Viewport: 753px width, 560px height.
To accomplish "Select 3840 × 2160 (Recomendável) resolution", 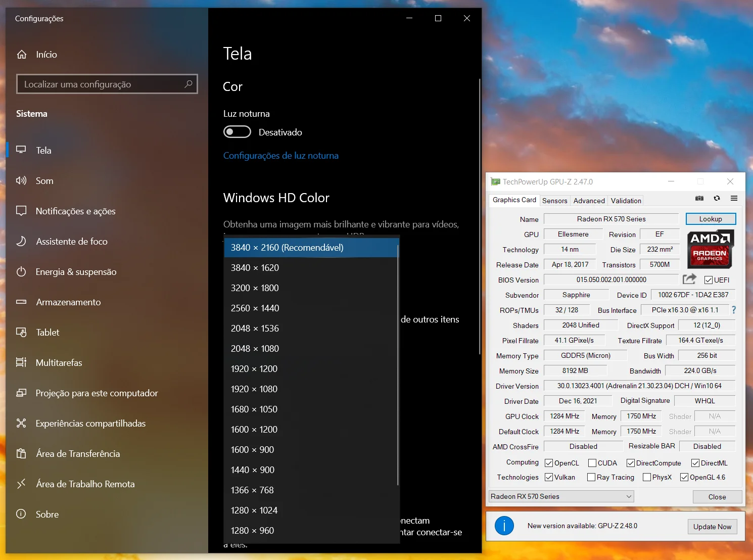I will [311, 248].
